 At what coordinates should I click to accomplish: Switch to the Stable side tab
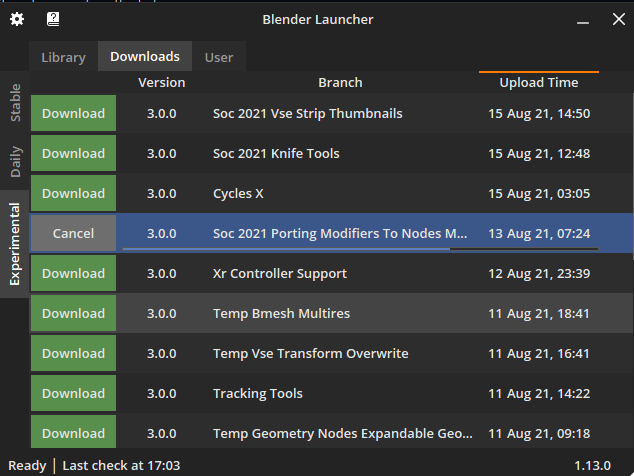[15, 102]
